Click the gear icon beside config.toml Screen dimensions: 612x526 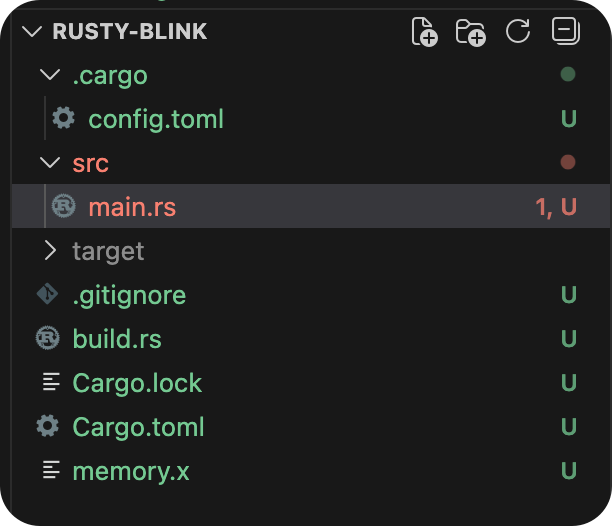tap(63, 119)
